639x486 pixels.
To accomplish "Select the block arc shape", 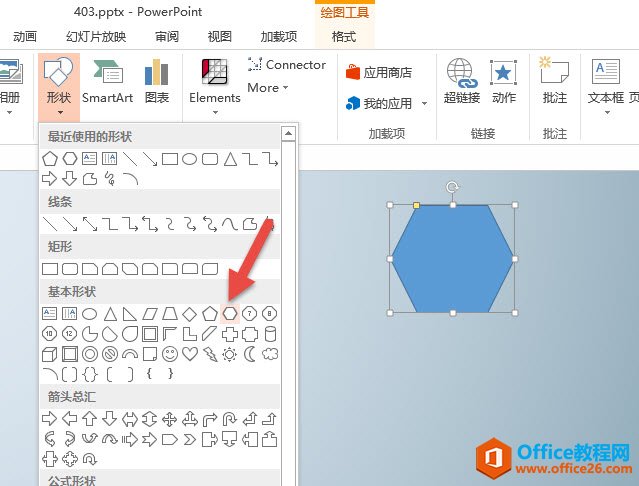I will [x=130, y=354].
